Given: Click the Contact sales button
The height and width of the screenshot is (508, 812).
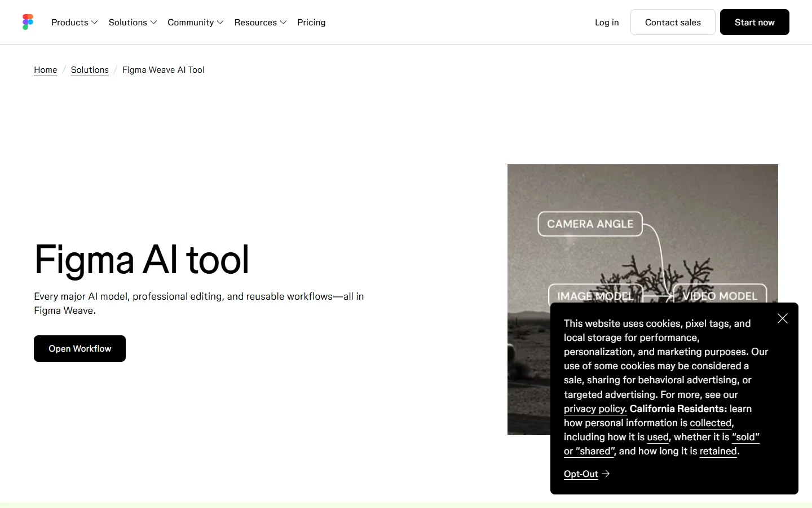Looking at the screenshot, I should click(x=673, y=22).
